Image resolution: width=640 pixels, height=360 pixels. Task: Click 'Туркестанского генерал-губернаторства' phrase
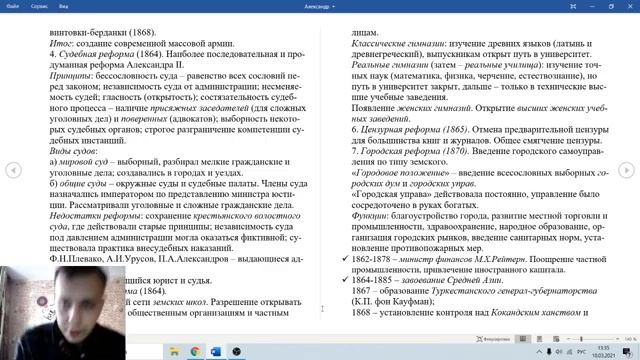514,291
